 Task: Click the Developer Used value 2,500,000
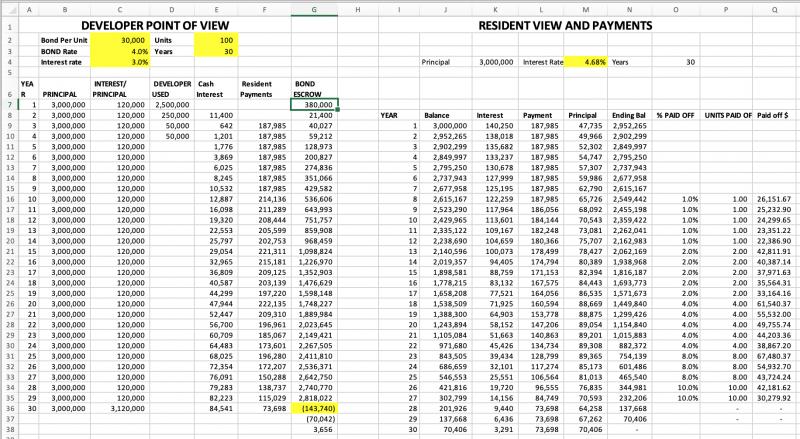tap(172, 105)
